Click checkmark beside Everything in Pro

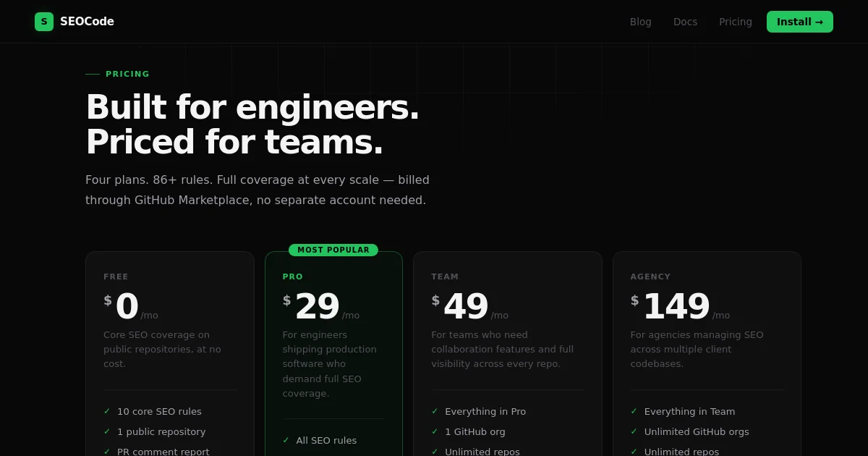click(435, 411)
